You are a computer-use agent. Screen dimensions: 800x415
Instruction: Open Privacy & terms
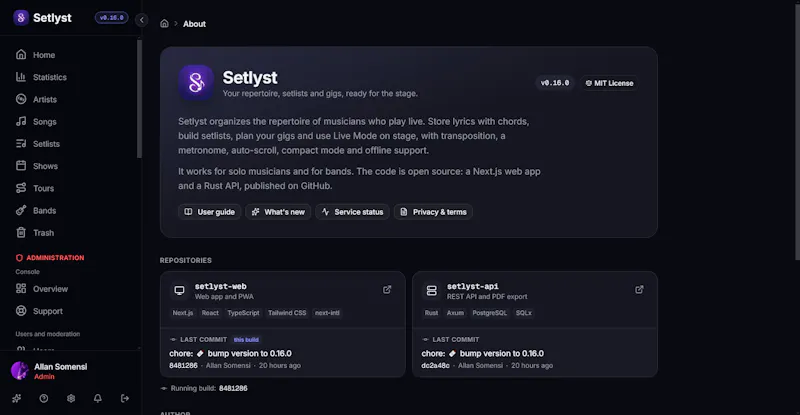(433, 212)
